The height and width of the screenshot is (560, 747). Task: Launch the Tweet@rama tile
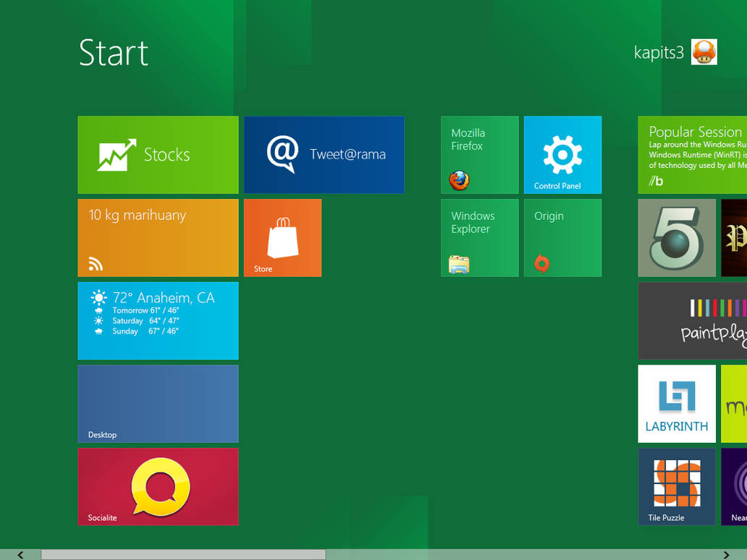click(324, 155)
